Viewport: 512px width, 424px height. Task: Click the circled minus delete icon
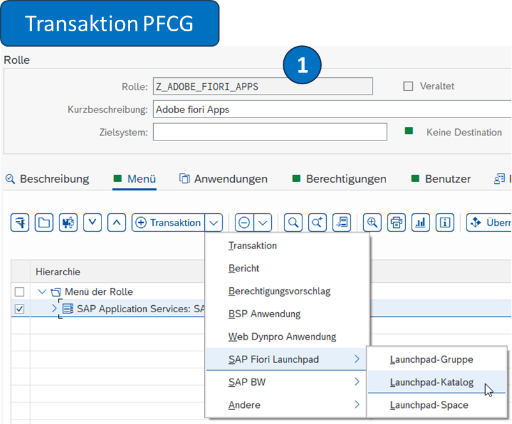coord(244,222)
